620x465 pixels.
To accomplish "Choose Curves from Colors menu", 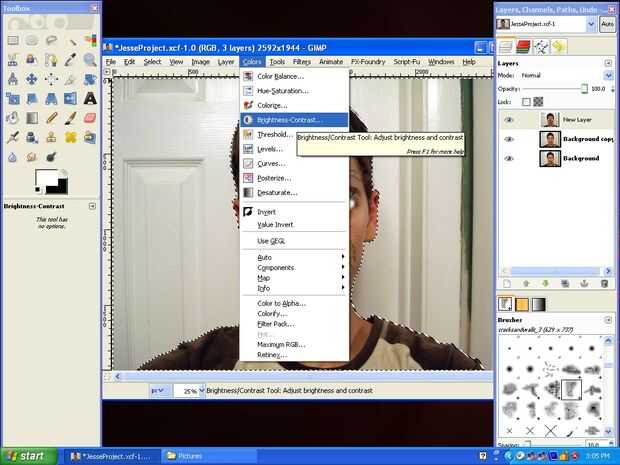I will [x=294, y=164].
